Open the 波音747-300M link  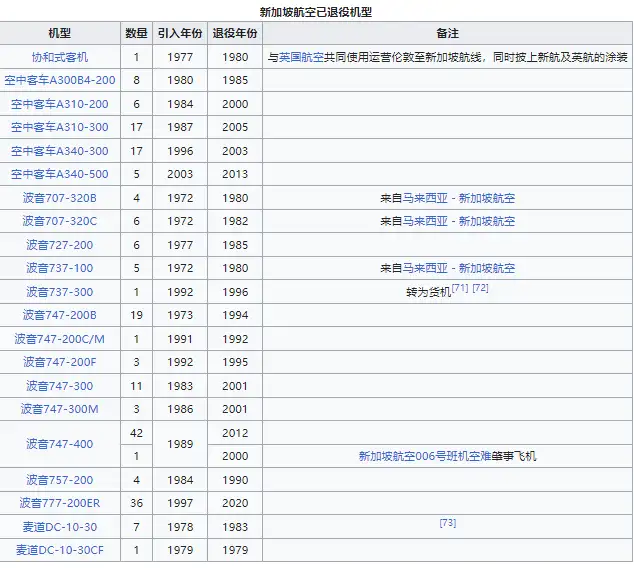pos(59,409)
